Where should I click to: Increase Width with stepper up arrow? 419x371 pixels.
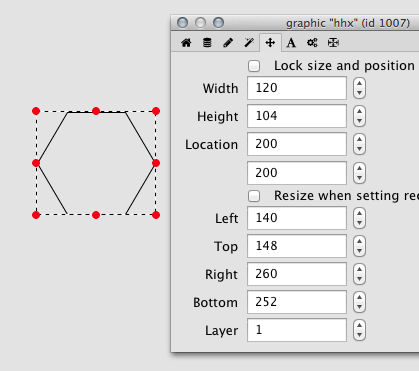(359, 84)
